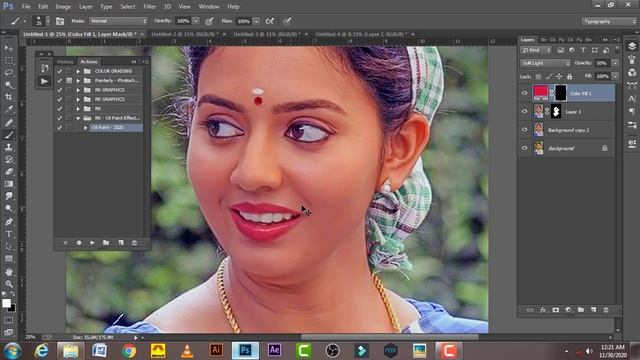Hide Layer 1 visibility eye

(x=524, y=111)
